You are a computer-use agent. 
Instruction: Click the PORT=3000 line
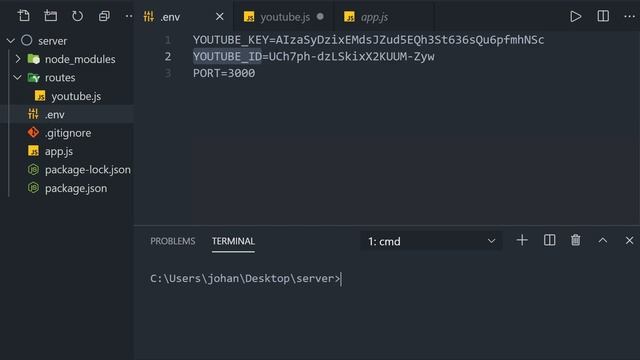click(224, 73)
